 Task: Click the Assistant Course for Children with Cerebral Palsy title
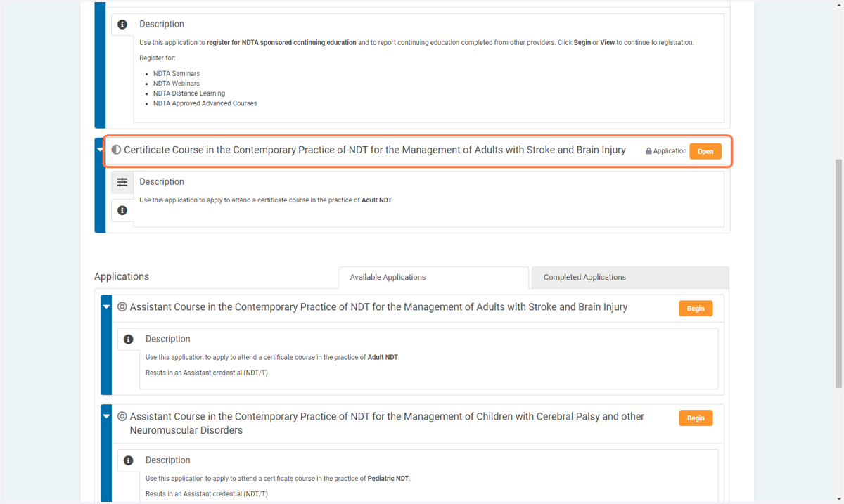(x=387, y=423)
